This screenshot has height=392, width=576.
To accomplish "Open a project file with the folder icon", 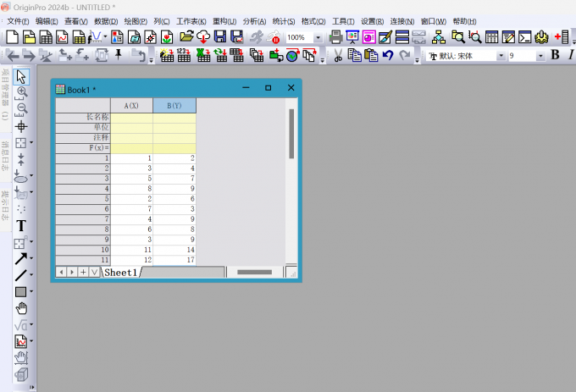I will pos(186,37).
